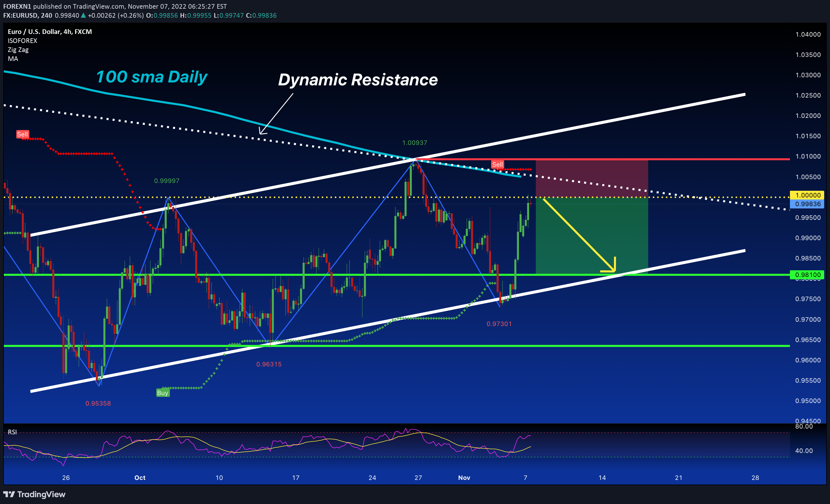Click the red Sell label near October high
Screen dimensions: 830x504
pos(23,134)
